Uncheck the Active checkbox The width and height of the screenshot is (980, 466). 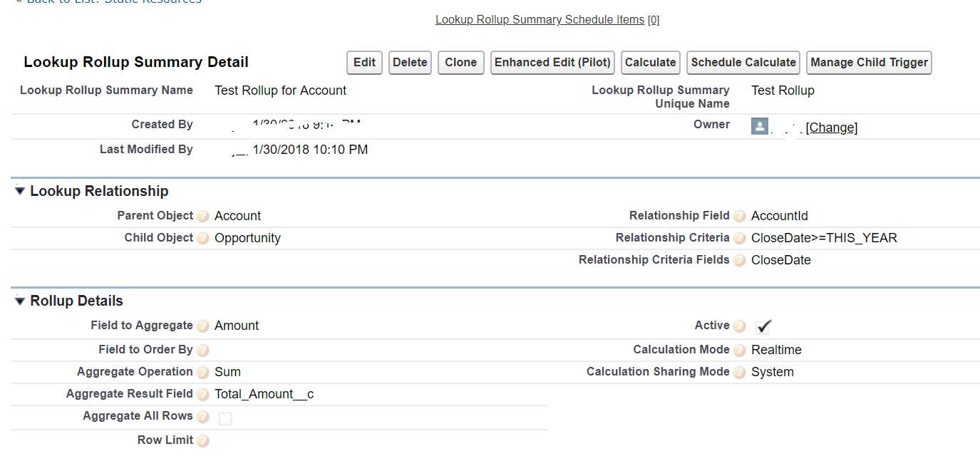[x=763, y=326]
